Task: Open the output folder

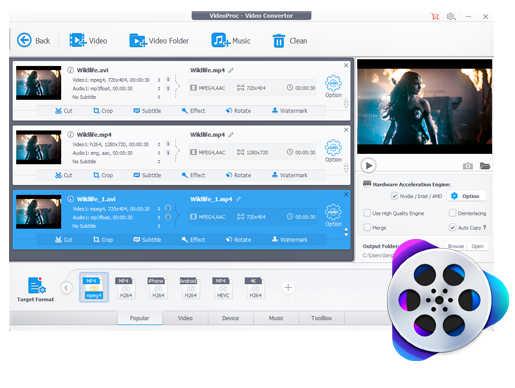Action: pyautogui.click(x=477, y=246)
